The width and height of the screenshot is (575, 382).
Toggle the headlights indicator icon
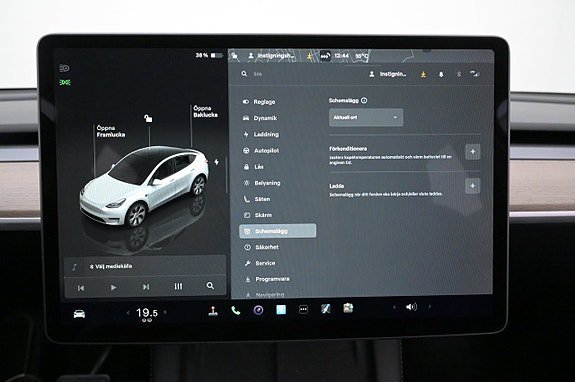coord(64,68)
